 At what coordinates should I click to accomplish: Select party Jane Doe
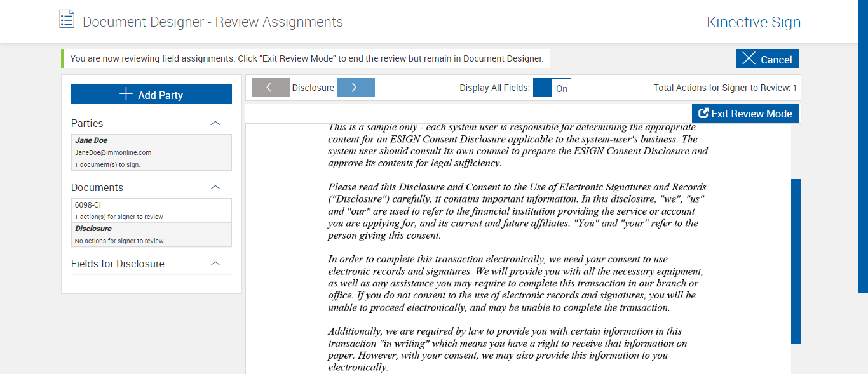pos(151,152)
